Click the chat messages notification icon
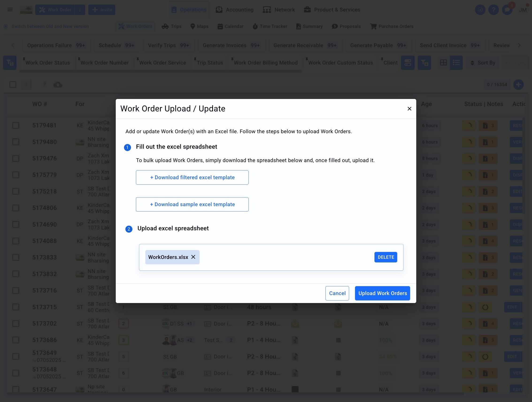This screenshot has height=402, width=532. pyautogui.click(x=507, y=10)
